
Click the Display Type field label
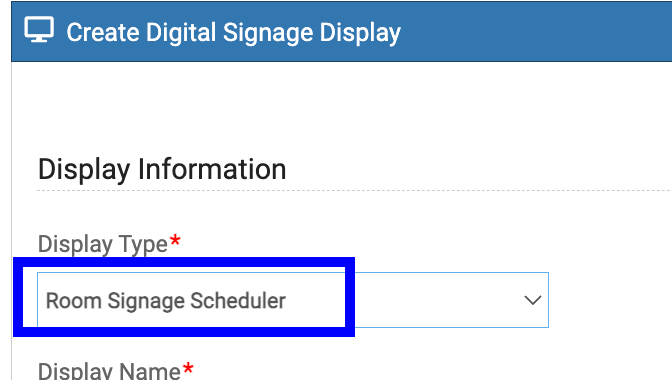[x=103, y=244]
